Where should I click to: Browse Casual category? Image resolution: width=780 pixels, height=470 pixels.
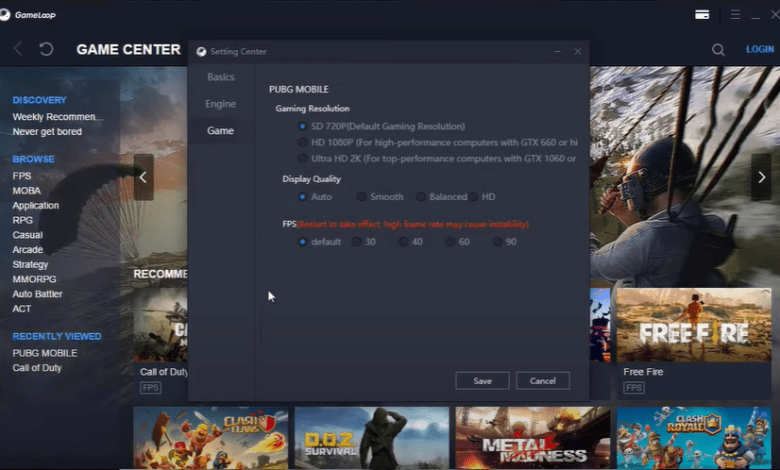click(x=27, y=235)
